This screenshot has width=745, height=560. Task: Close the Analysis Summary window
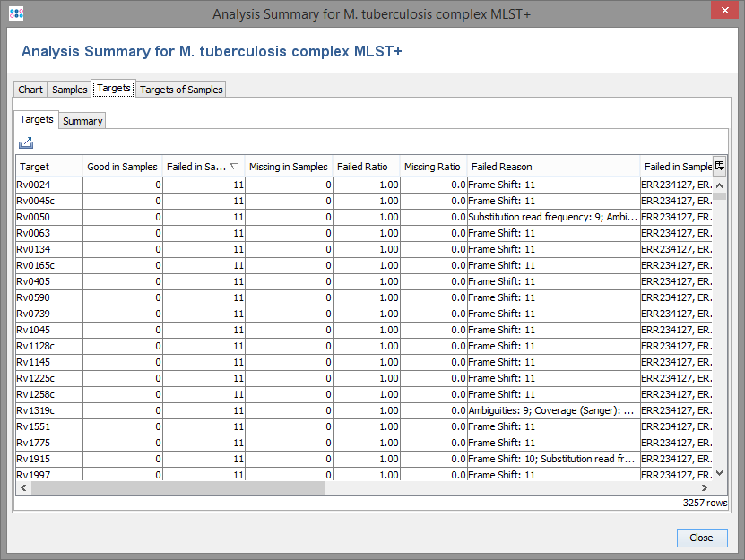701,538
